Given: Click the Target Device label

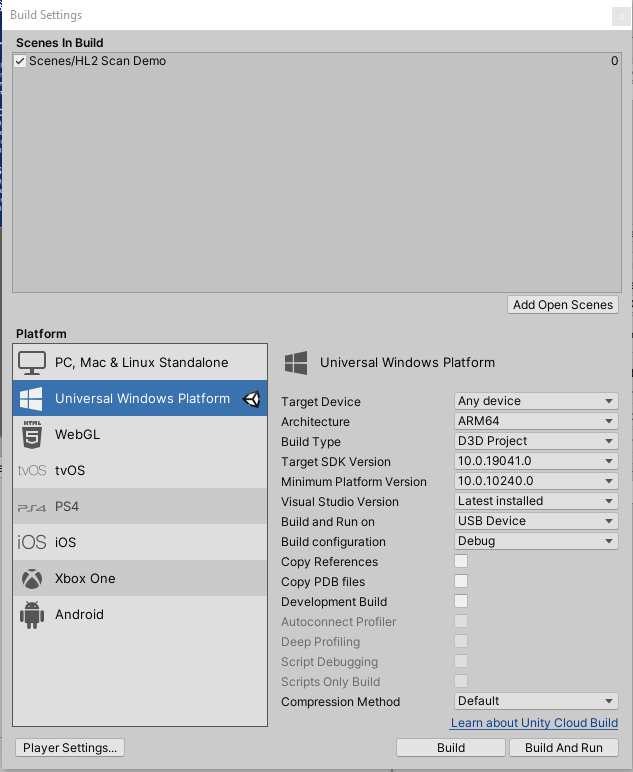Looking at the screenshot, I should click(x=321, y=402).
